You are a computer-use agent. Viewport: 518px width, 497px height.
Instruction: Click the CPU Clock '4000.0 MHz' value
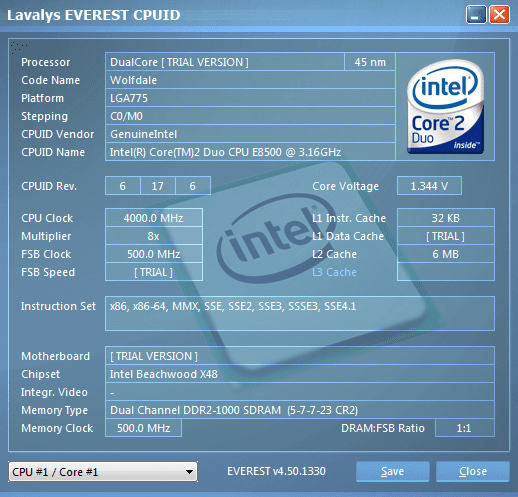[154, 218]
